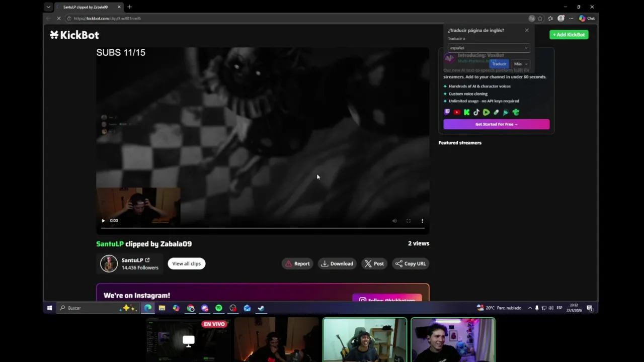Open browser settings and more menu
This screenshot has height=362, width=644.
571,19
